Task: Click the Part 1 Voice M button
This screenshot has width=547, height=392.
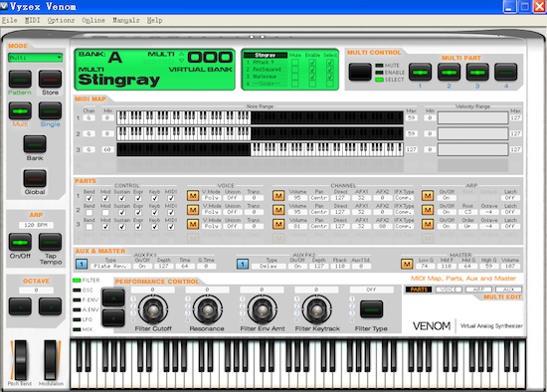Action: click(193, 195)
